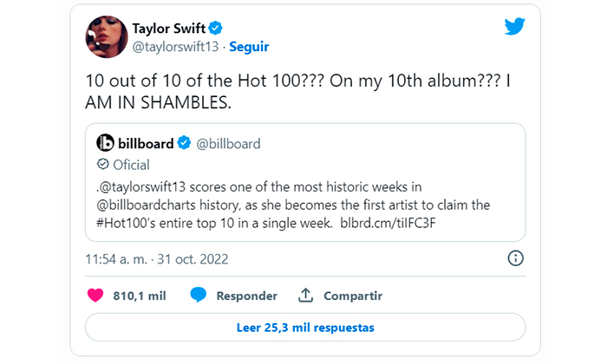Image resolution: width=607 pixels, height=364 pixels.
Task: Click the Responder label
Action: tap(246, 296)
